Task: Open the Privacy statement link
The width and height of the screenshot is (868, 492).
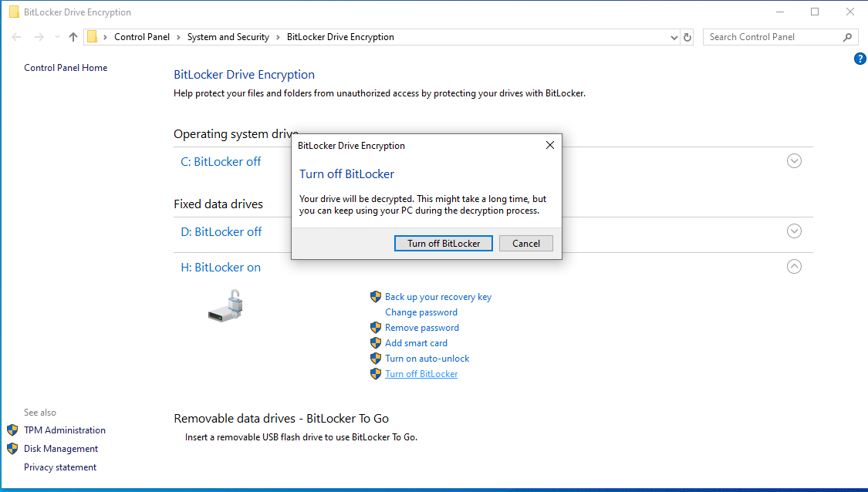Action: (59, 467)
